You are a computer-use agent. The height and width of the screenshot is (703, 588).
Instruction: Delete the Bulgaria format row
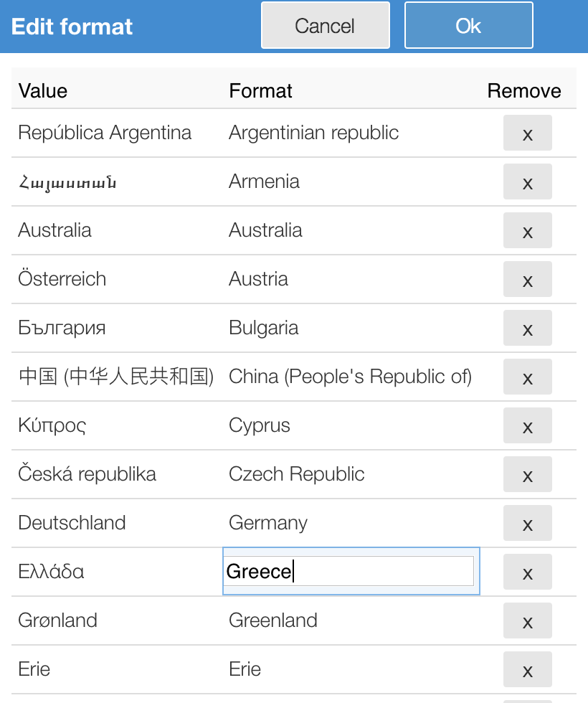pyautogui.click(x=527, y=329)
